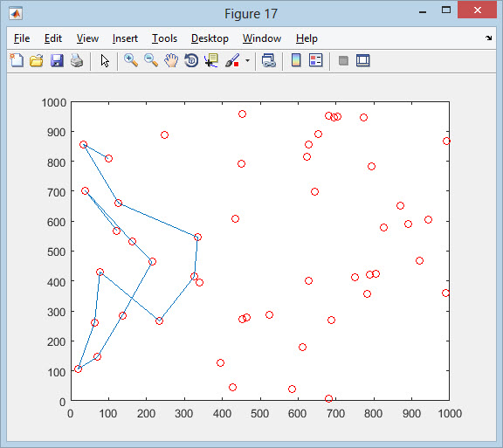Viewport: 503px width, 448px height.
Task: Print the figure using printer icon
Action: (77, 60)
